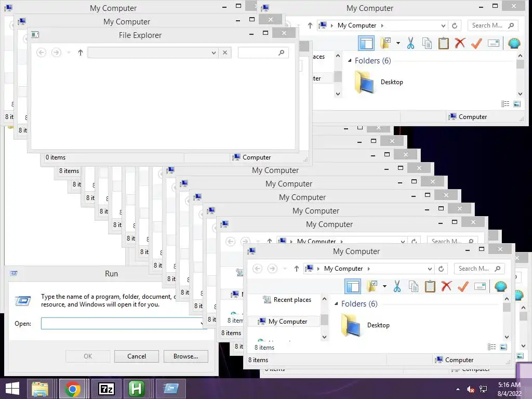
Task: Click clipboard Paste icon in frontmost My Computer window
Action: [430, 286]
